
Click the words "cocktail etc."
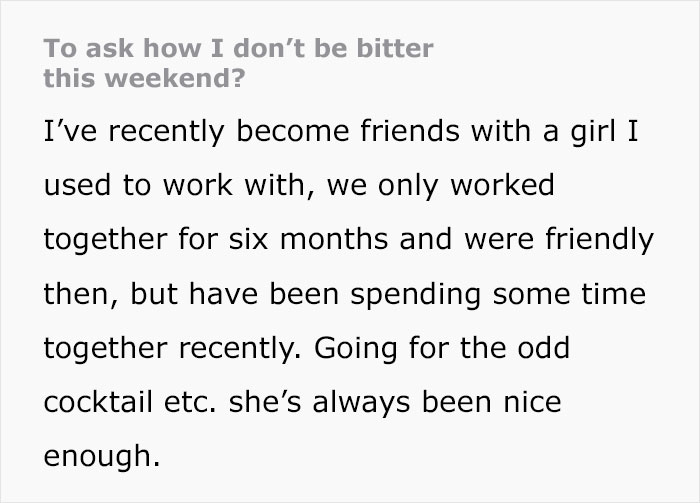pos(129,402)
